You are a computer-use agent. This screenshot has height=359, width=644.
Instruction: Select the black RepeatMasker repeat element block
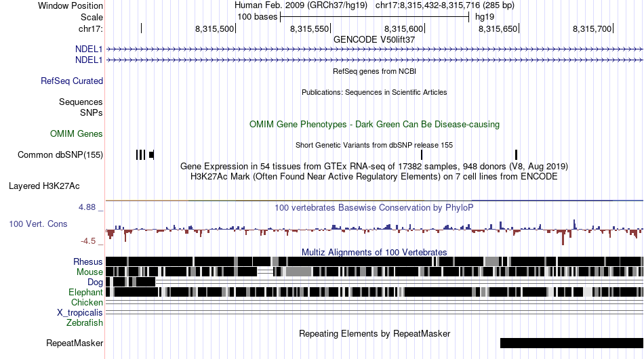571,343
